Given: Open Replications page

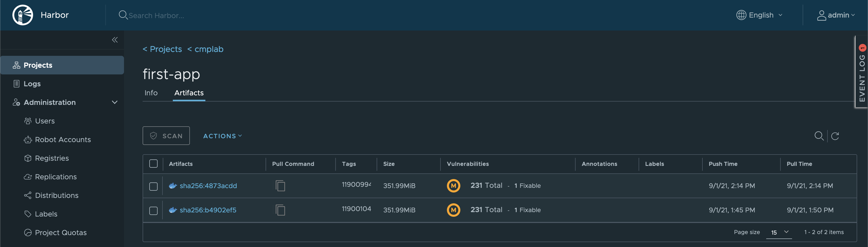Looking at the screenshot, I should pyautogui.click(x=56, y=176).
